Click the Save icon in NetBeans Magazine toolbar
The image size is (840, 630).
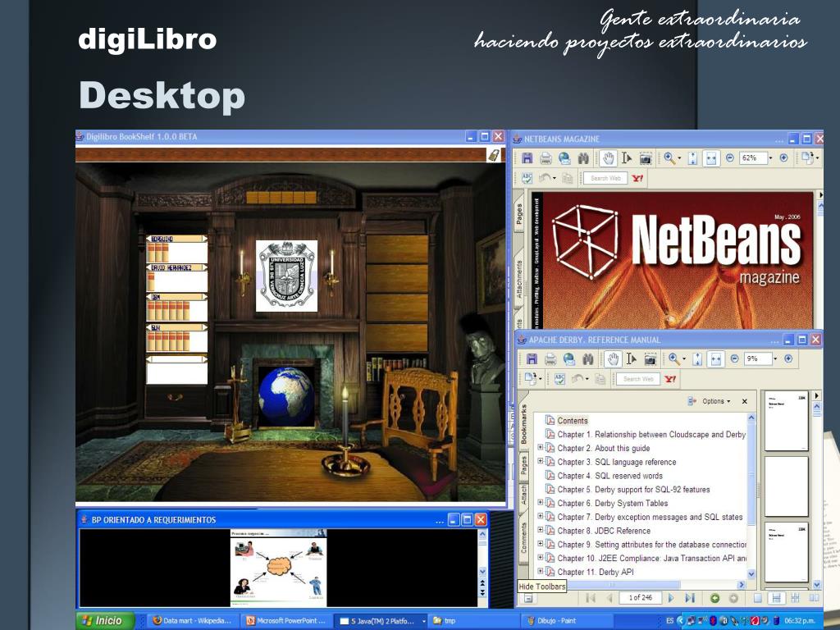click(x=527, y=158)
